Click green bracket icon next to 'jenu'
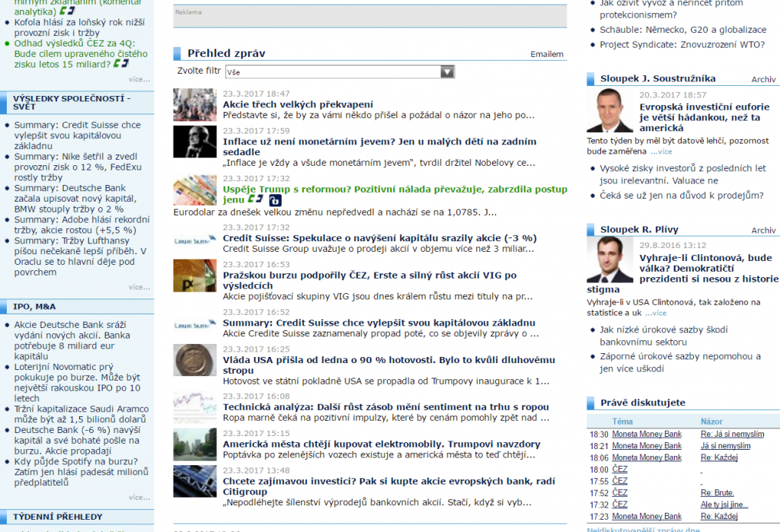Image resolution: width=780 pixels, height=532 pixels. point(254,199)
